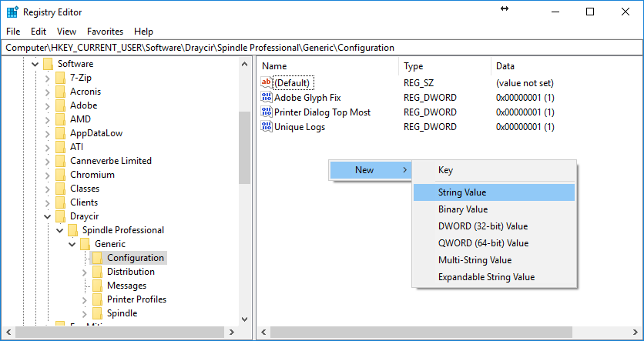Open the Edit menu
644x341 pixels.
click(39, 32)
